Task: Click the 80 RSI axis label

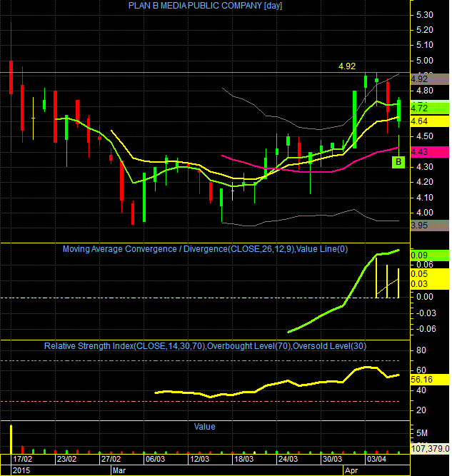Action: pos(421,350)
